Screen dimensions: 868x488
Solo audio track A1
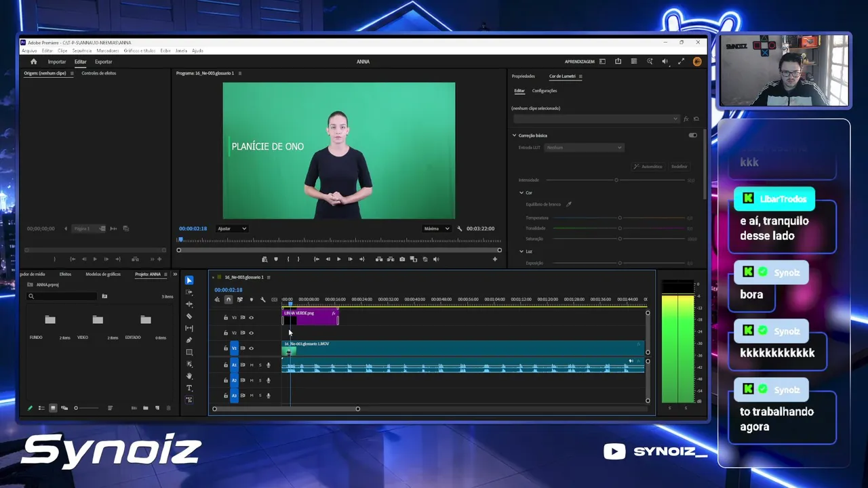coord(260,365)
